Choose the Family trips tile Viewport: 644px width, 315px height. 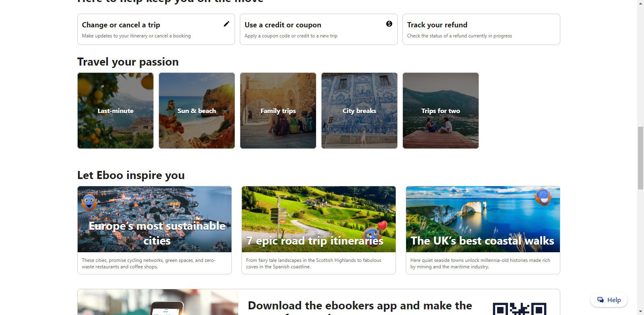click(278, 111)
